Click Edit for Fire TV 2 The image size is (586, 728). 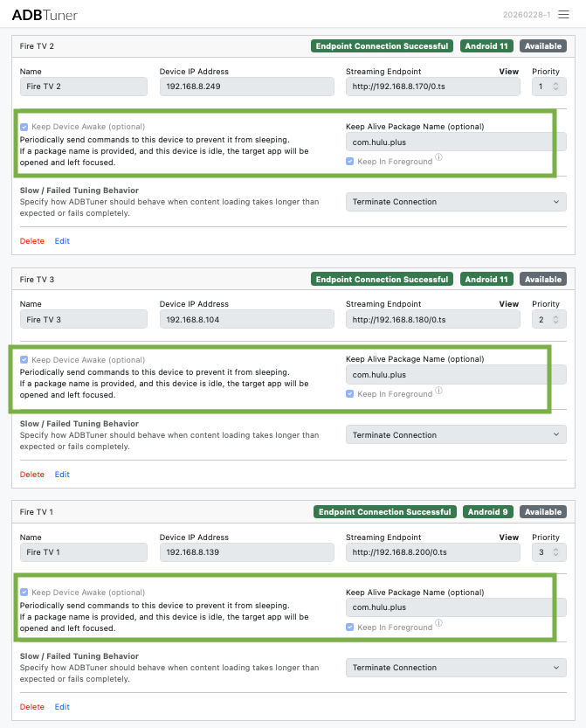62,241
